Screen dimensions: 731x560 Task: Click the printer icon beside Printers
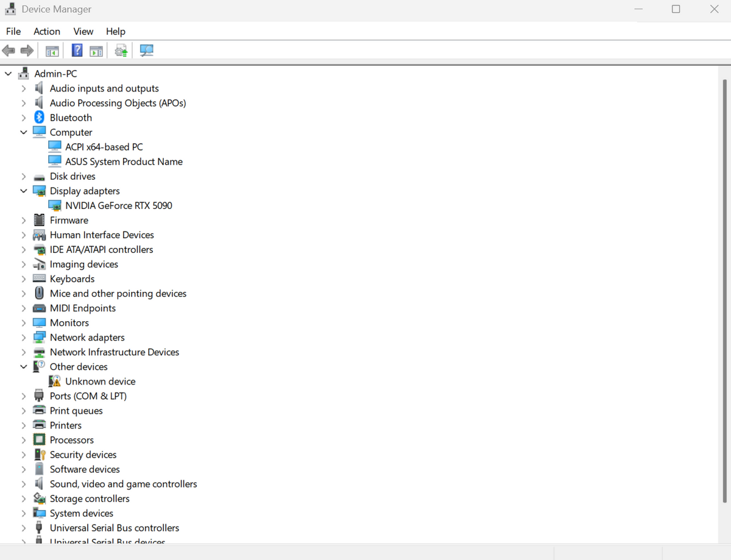point(39,425)
